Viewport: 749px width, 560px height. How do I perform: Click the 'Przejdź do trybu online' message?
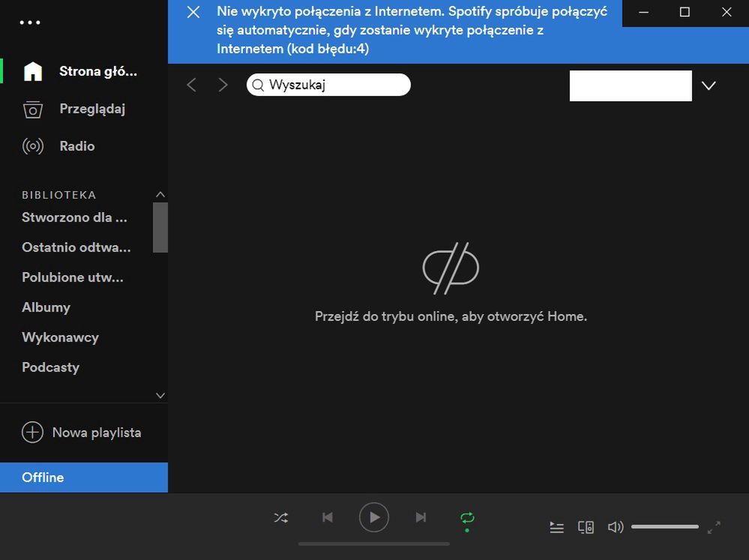point(451,316)
